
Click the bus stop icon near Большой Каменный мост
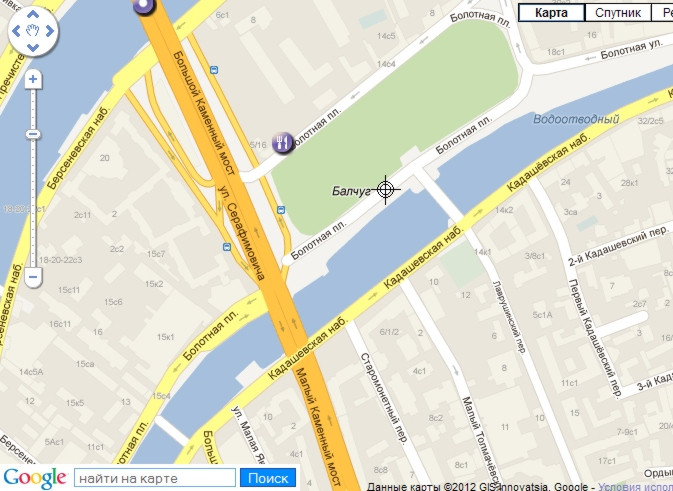214,70
